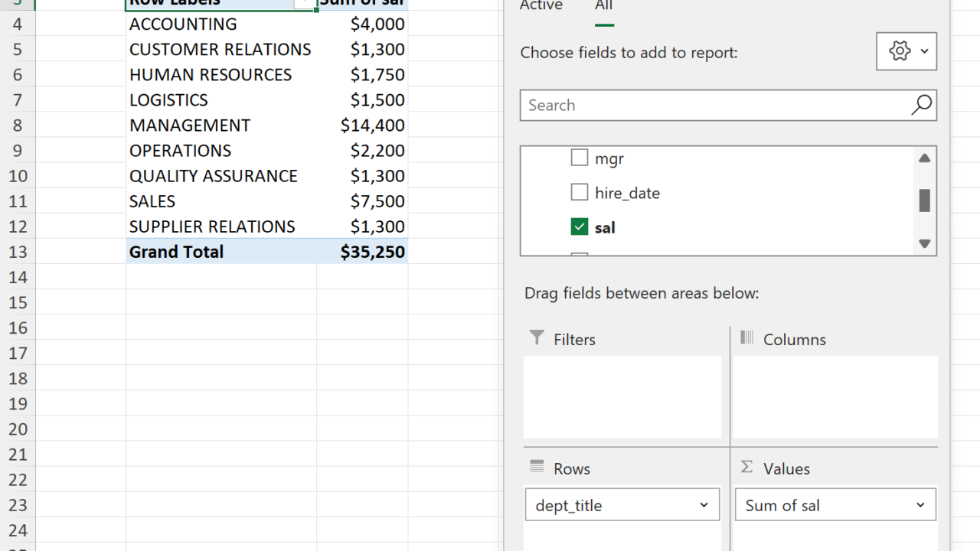Screen dimensions: 980x551
Task: Check the mgr field checkbox
Action: tap(580, 158)
